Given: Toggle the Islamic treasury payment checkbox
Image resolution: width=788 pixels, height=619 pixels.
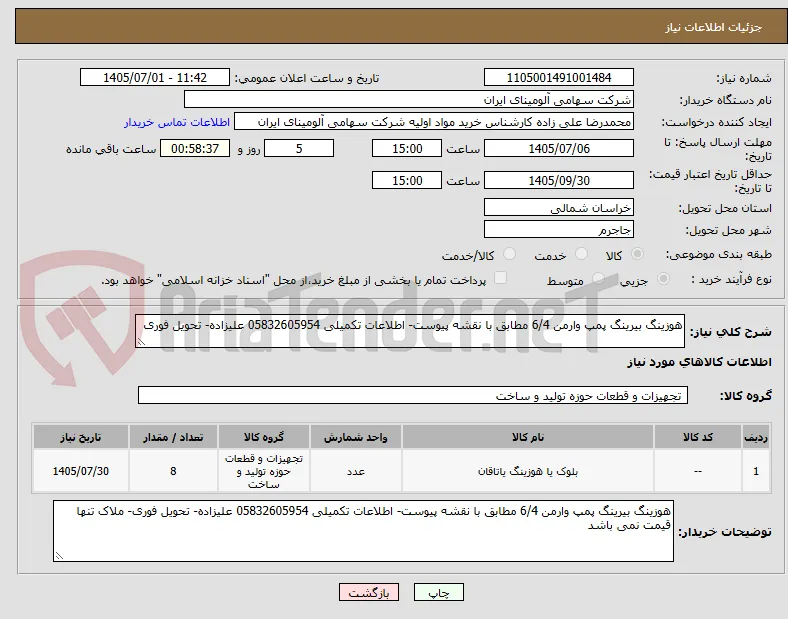Looking at the screenshot, I should click(x=501, y=278).
